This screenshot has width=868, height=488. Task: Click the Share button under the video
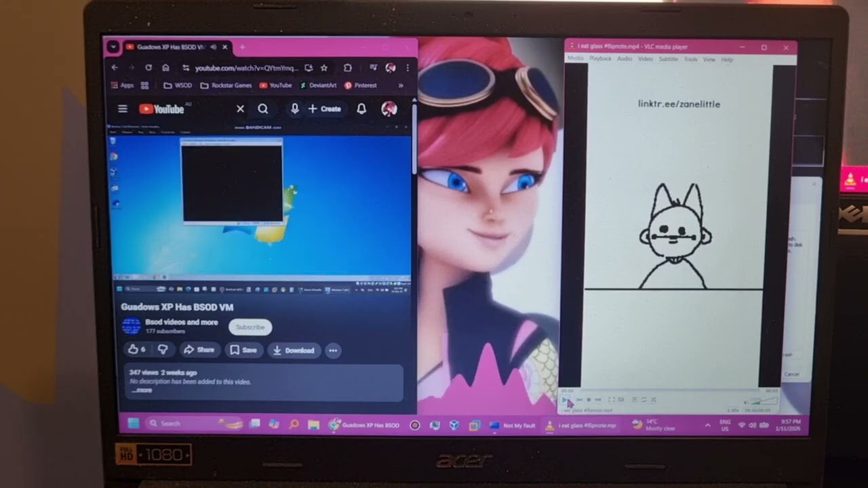pos(199,350)
